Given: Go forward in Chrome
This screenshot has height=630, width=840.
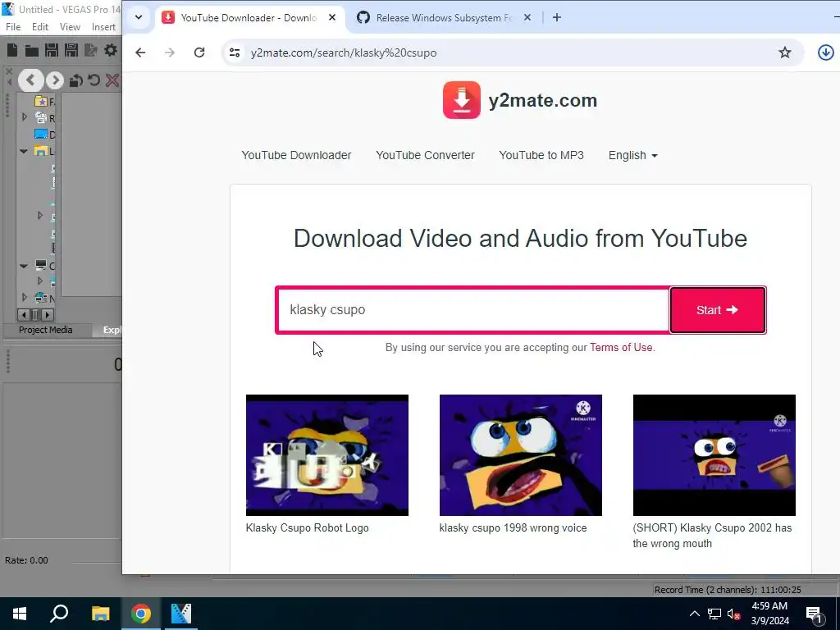Looking at the screenshot, I should (170, 52).
